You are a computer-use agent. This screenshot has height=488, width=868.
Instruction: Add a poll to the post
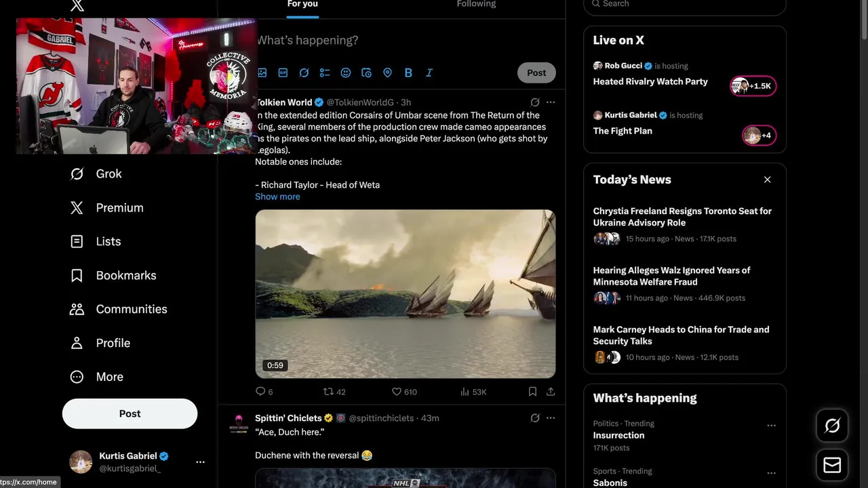tap(325, 73)
